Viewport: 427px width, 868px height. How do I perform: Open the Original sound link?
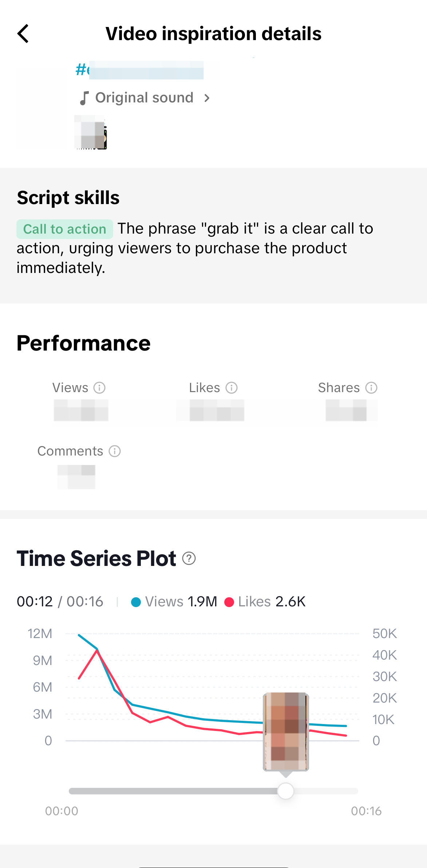144,98
